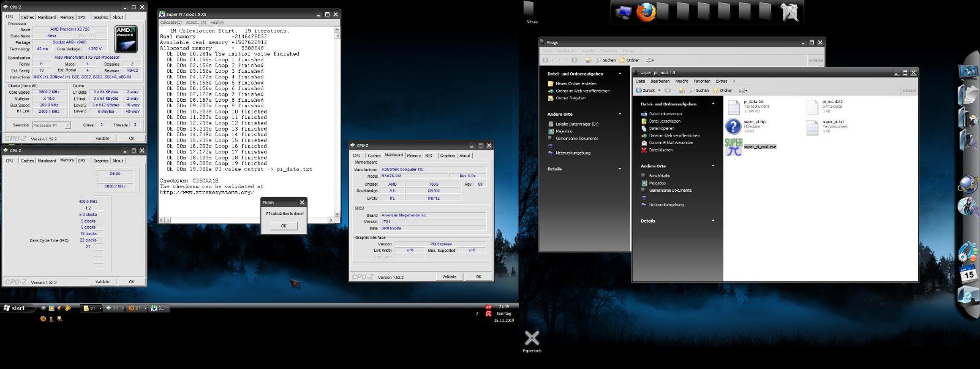Open the recycle bin icon in top dock
Image resolution: width=980 pixels, height=369 pixels.
pyautogui.click(x=790, y=12)
